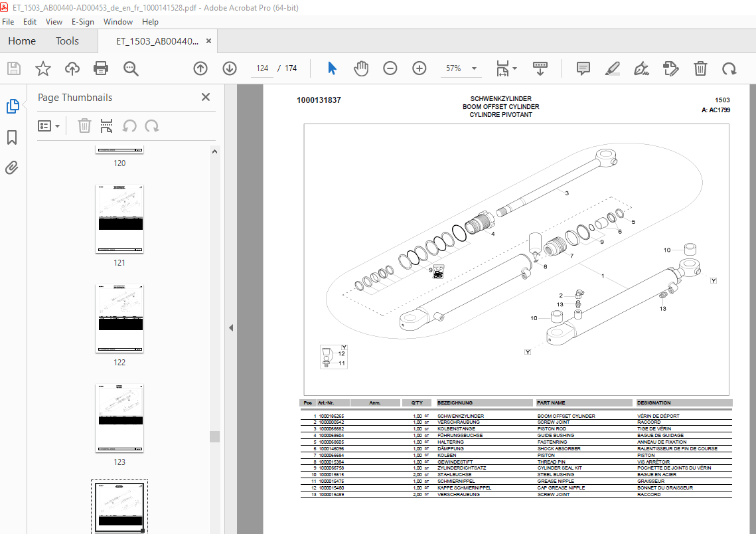
Task: Select the Highlight text tool
Action: 613,68
